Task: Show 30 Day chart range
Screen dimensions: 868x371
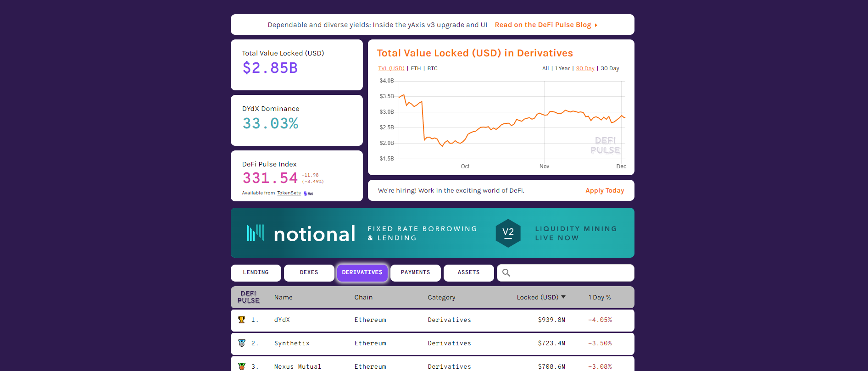Action: pos(610,68)
